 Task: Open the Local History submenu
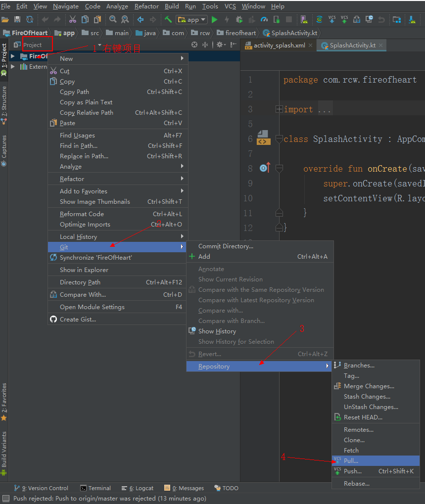118,236
